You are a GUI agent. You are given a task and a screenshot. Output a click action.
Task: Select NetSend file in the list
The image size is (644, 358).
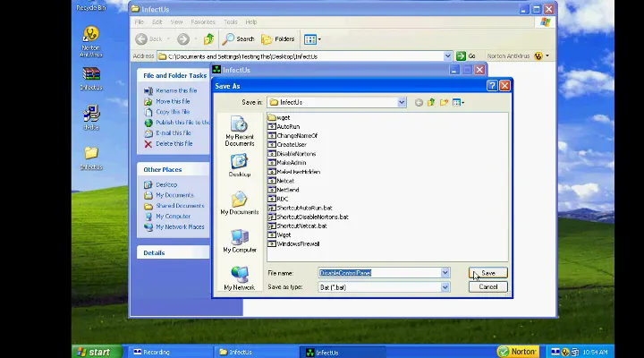(284, 190)
